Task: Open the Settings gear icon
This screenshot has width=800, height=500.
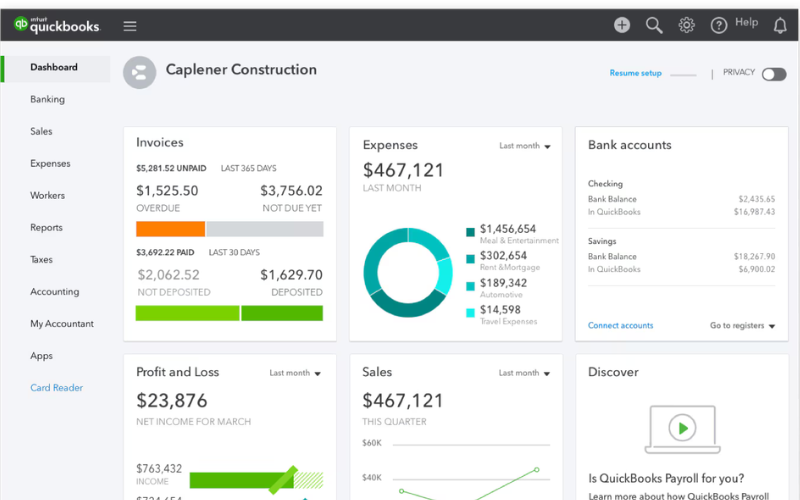Action: click(x=686, y=26)
